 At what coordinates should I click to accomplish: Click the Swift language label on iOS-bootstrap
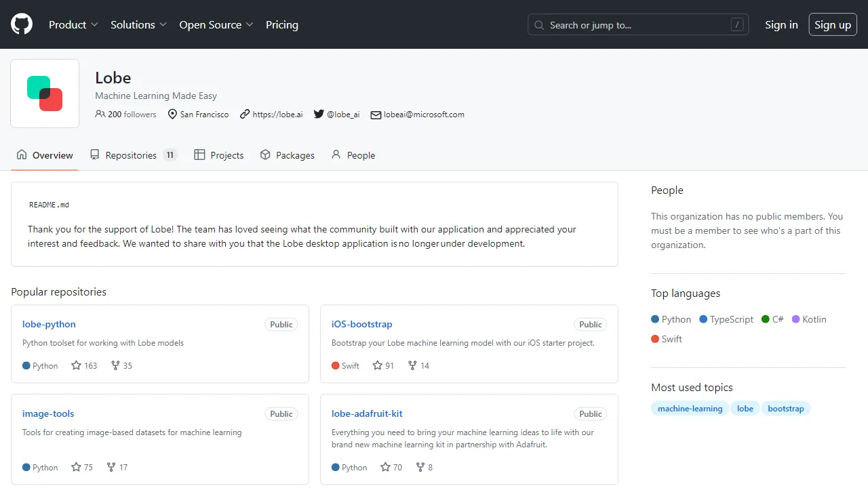(351, 365)
